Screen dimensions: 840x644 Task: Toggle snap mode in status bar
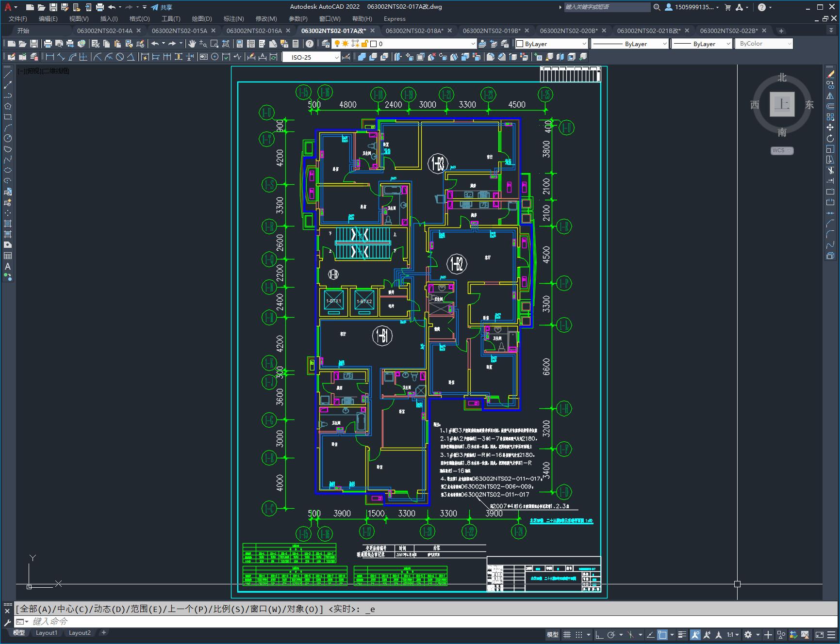point(579,634)
